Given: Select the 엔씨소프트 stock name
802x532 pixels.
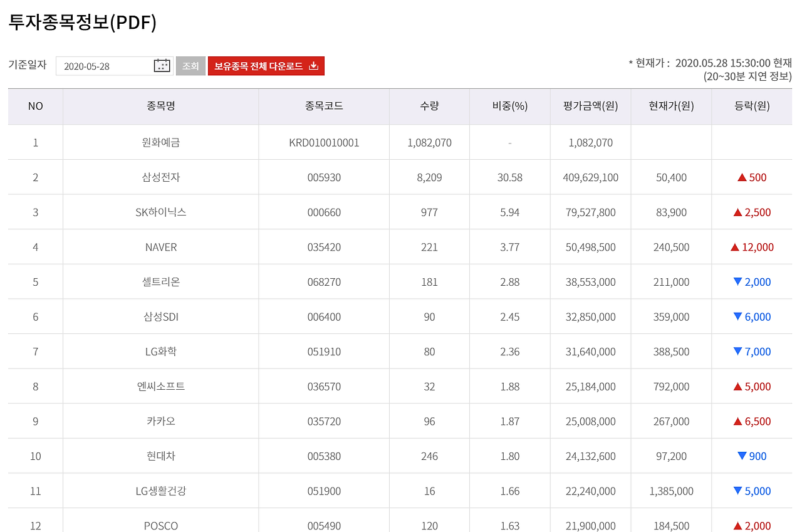Looking at the screenshot, I should (160, 387).
